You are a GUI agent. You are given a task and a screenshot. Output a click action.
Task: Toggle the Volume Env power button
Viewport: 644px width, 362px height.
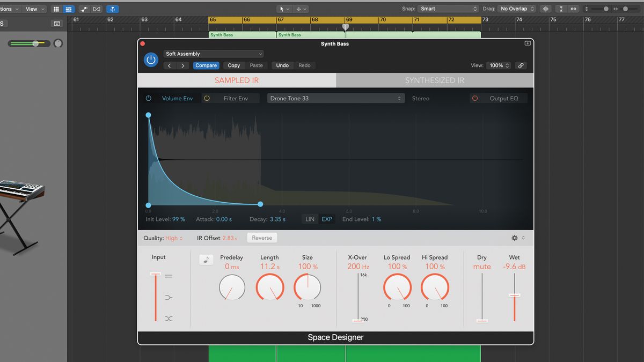(x=149, y=98)
